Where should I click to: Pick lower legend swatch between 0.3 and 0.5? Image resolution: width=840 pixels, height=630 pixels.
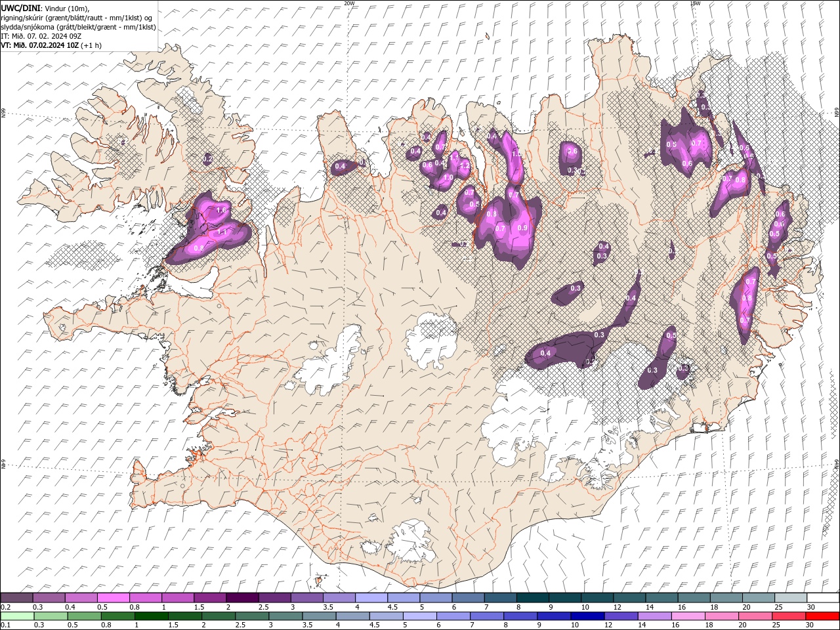click(x=51, y=616)
